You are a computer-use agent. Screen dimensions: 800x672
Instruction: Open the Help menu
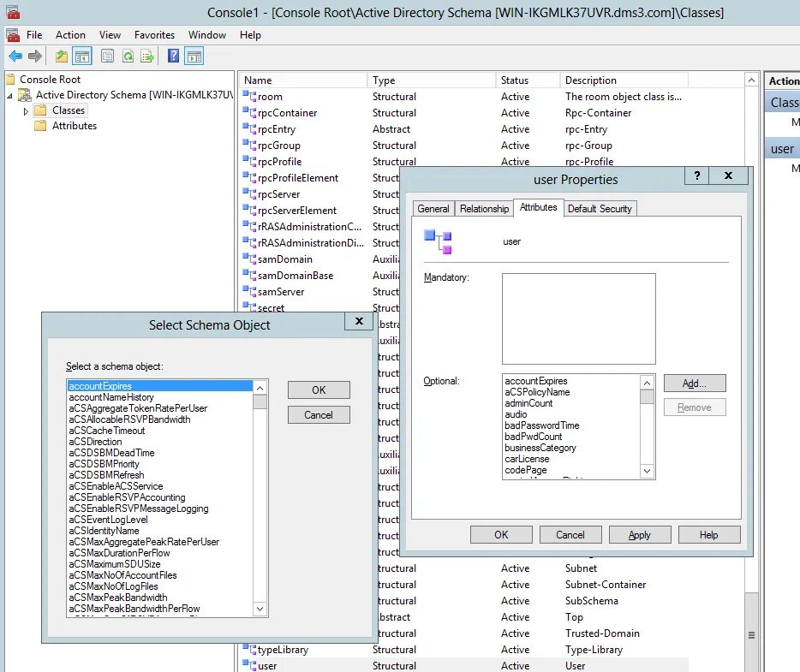(x=250, y=35)
